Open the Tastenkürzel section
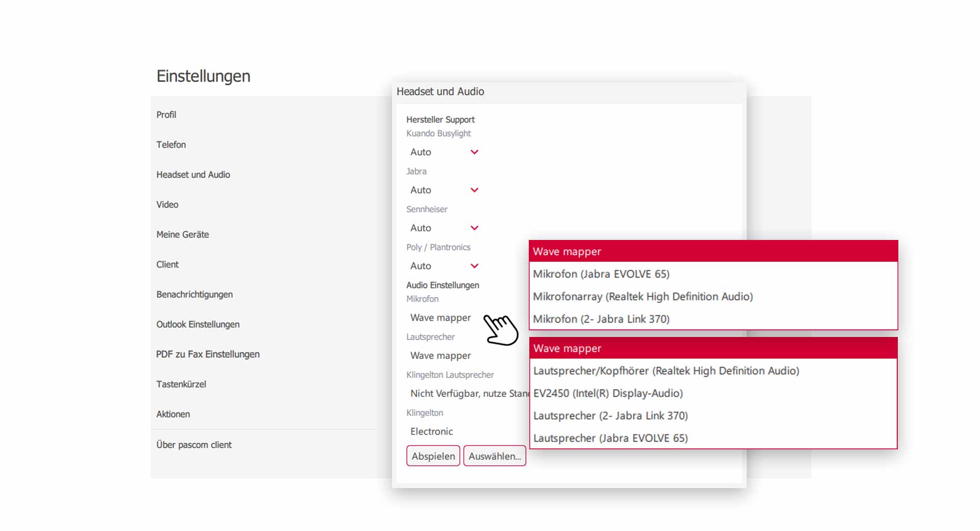The height and width of the screenshot is (531, 980). pyautogui.click(x=181, y=384)
